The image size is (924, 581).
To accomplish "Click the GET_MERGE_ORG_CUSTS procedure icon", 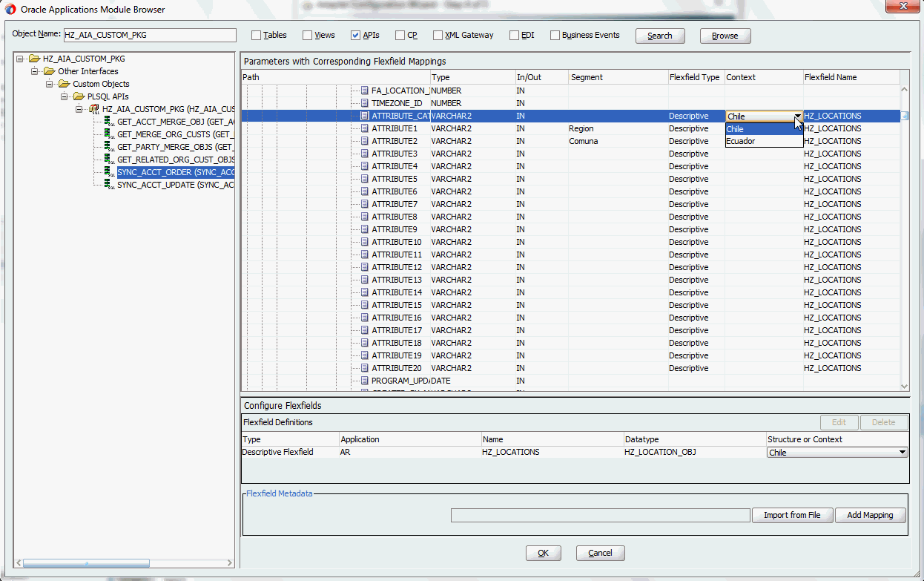I will point(109,134).
